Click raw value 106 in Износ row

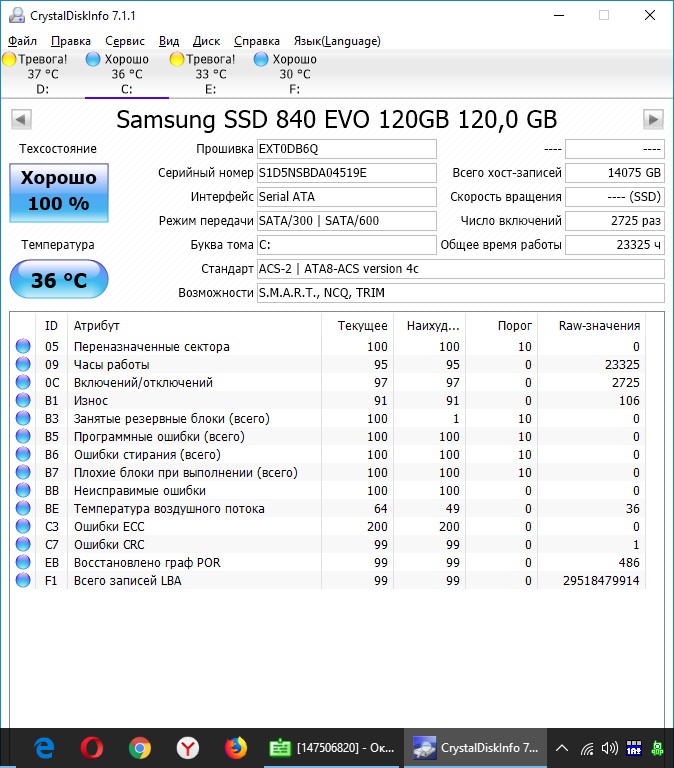(x=629, y=401)
